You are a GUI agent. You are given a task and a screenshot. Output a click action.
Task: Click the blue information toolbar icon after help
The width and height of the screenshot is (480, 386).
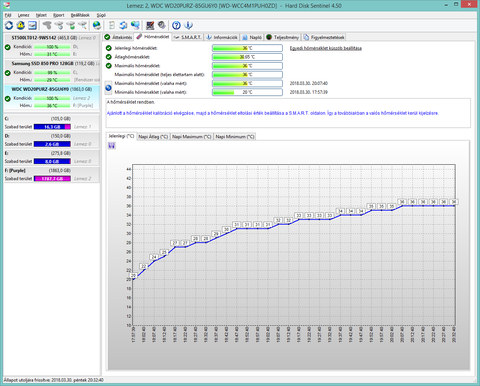pos(188,25)
